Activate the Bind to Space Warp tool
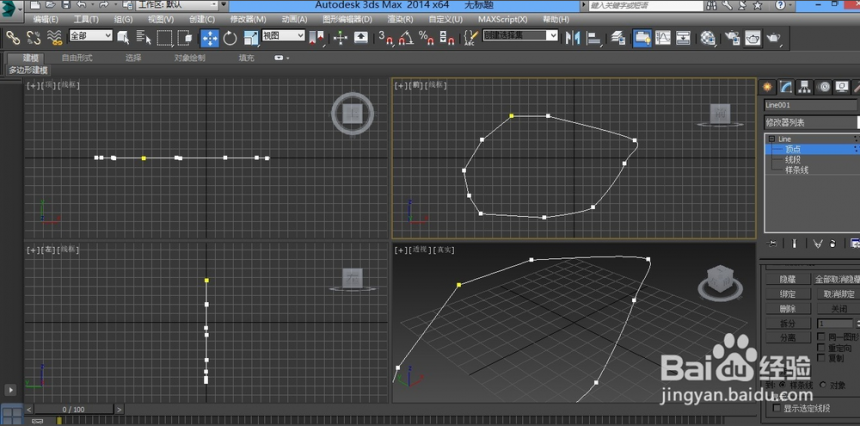The image size is (860, 426). coord(54,38)
